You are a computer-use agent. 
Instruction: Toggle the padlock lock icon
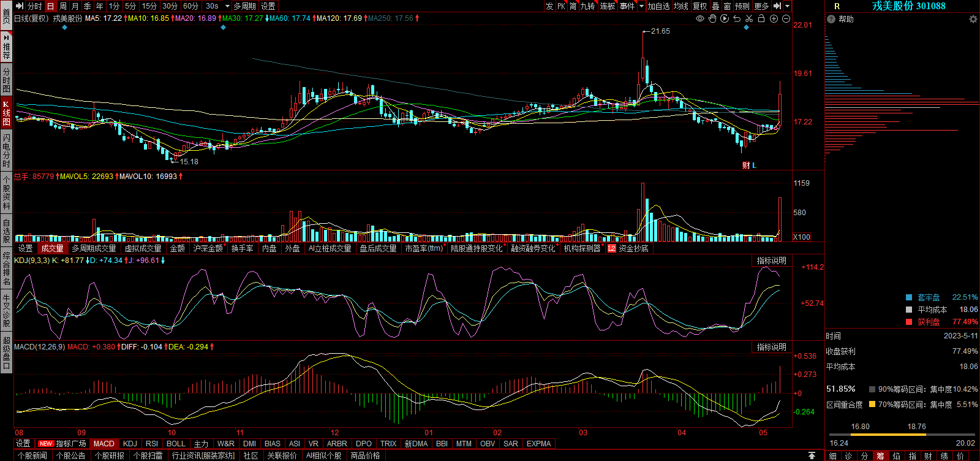[x=761, y=18]
